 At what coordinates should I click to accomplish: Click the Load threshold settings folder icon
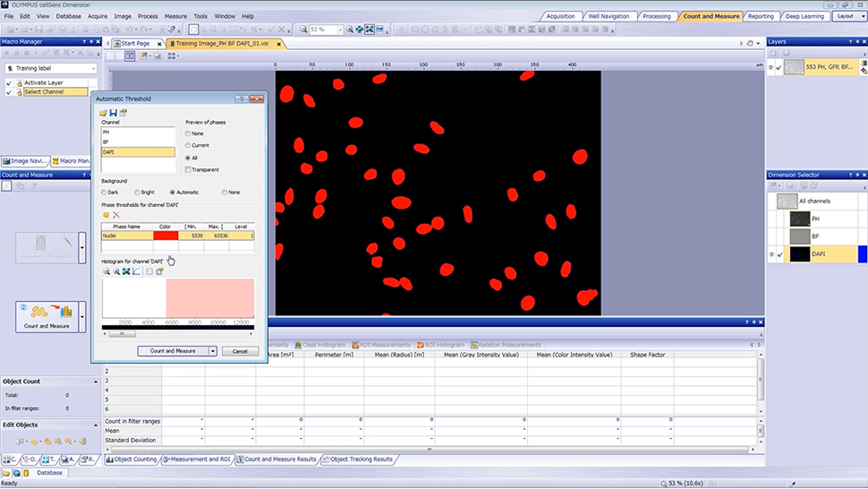pos(104,113)
